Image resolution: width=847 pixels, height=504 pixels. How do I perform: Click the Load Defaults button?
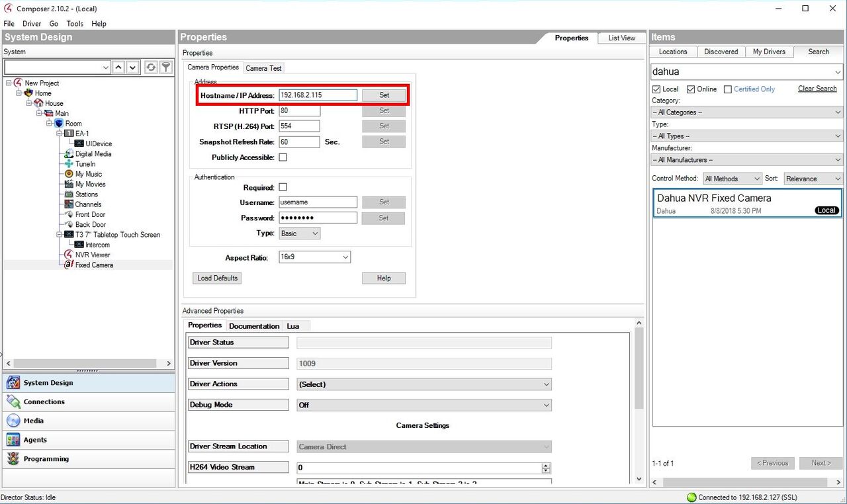click(x=217, y=278)
